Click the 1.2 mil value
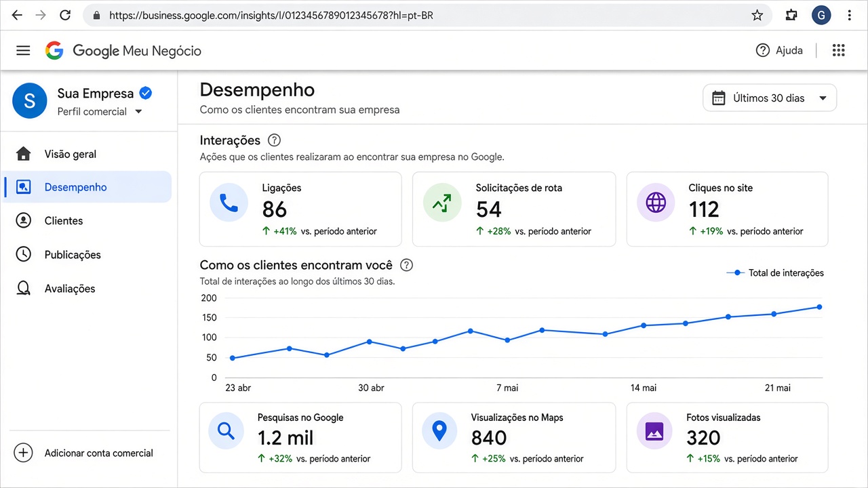The image size is (868, 488). (x=285, y=438)
